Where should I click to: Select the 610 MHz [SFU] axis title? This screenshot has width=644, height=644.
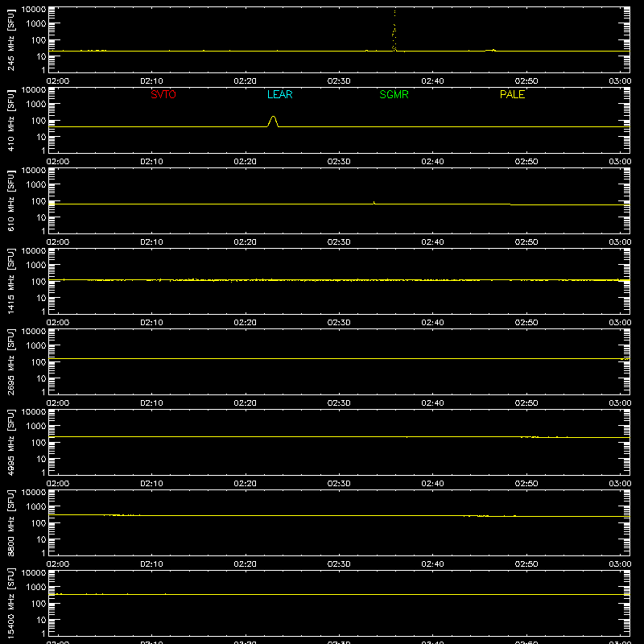(x=11, y=200)
